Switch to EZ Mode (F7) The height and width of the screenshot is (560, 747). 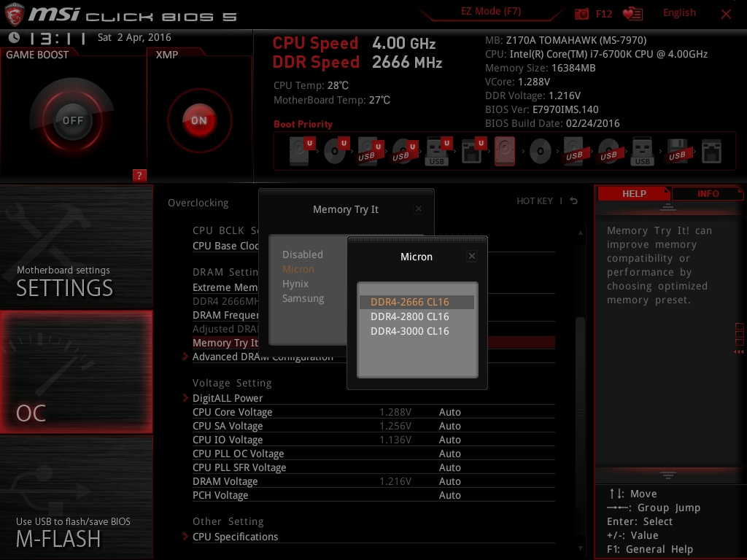coord(491,11)
